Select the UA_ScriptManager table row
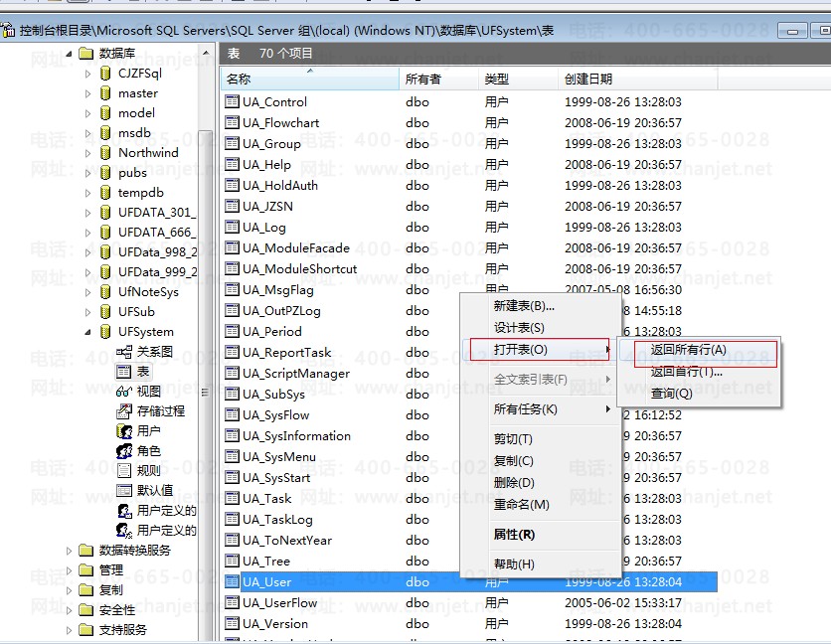The image size is (831, 644). [469, 373]
